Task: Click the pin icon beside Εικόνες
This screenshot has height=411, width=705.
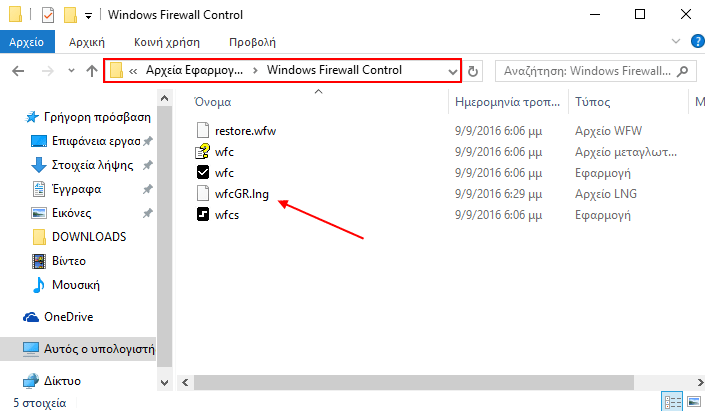Action: point(147,213)
